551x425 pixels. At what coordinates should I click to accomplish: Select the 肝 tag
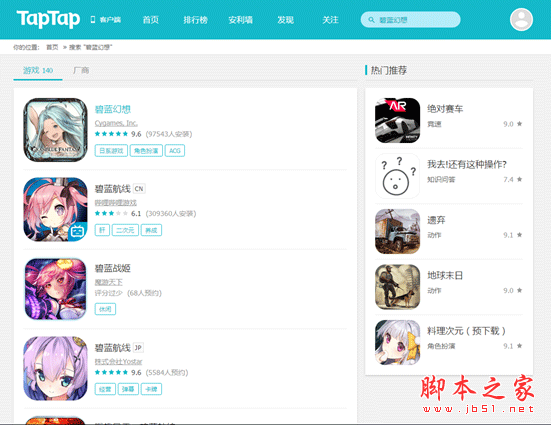[x=102, y=230]
